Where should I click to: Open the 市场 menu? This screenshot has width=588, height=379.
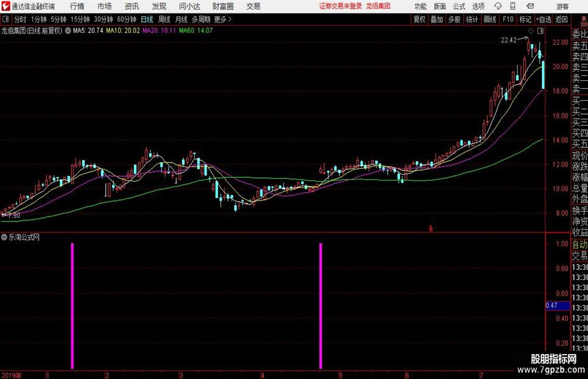tap(105, 6)
